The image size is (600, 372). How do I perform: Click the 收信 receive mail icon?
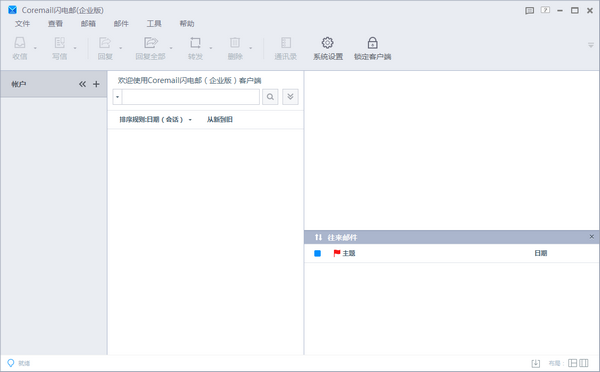pyautogui.click(x=20, y=42)
